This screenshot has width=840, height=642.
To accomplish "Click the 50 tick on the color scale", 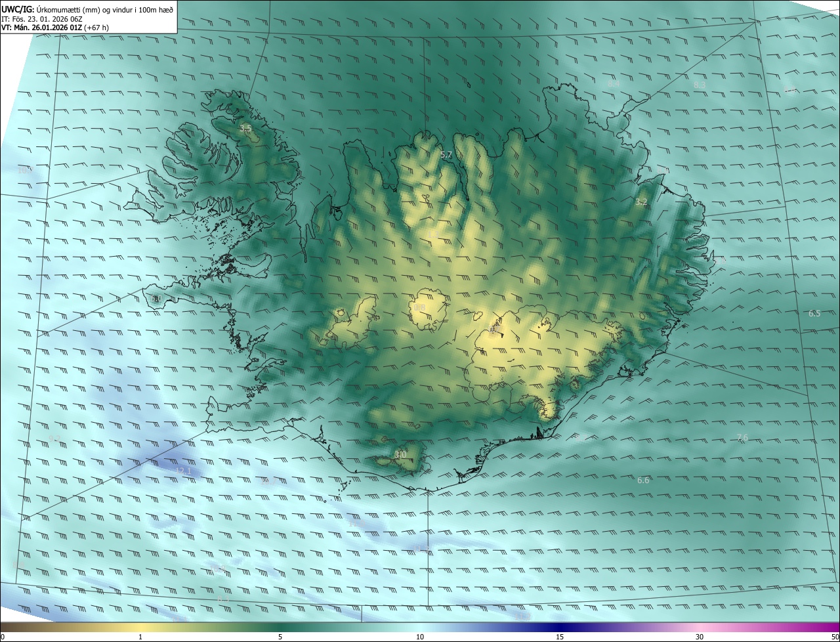I will pyautogui.click(x=835, y=637).
